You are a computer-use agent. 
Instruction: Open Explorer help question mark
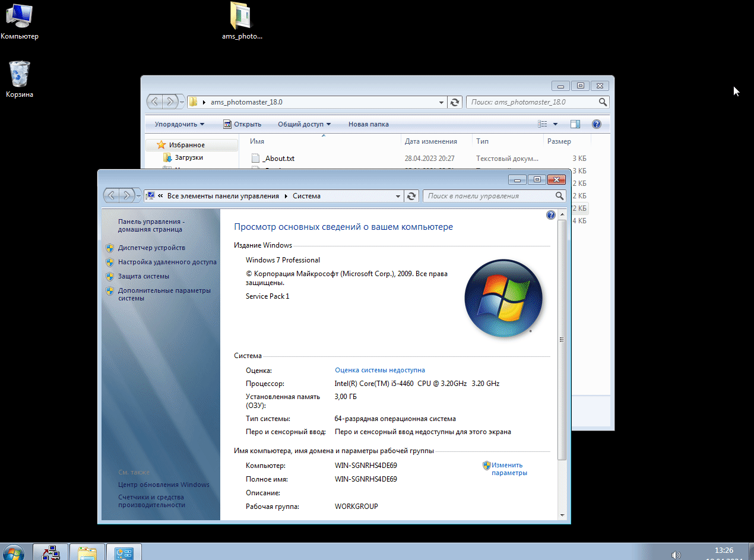597,124
